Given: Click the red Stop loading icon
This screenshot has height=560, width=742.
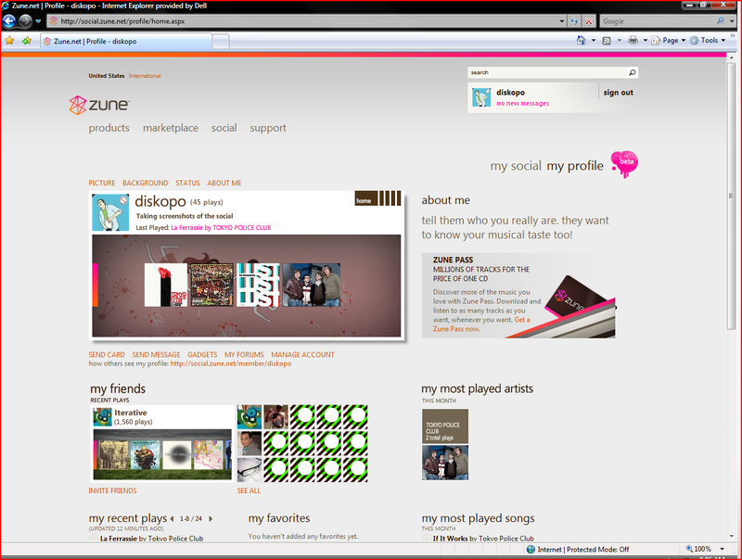Looking at the screenshot, I should click(x=589, y=21).
